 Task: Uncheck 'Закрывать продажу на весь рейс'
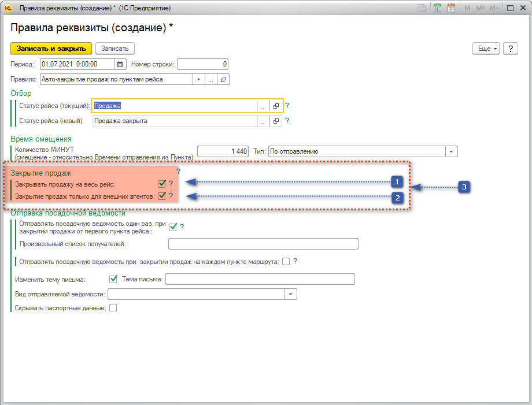click(x=162, y=184)
